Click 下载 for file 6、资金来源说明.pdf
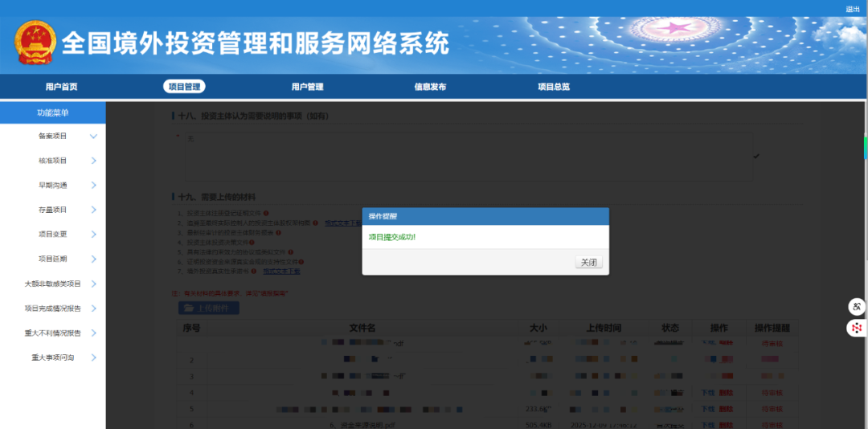Image resolution: width=868 pixels, height=429 pixels. [708, 425]
